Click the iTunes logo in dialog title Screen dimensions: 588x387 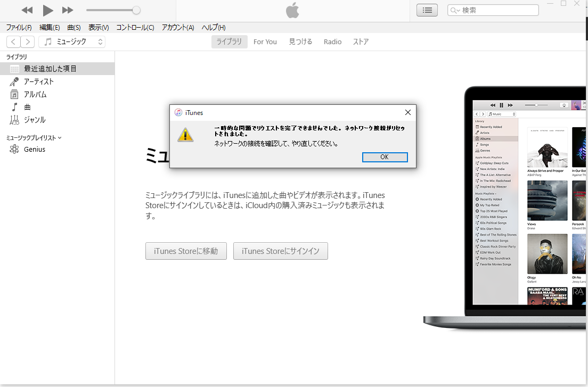[x=178, y=112]
